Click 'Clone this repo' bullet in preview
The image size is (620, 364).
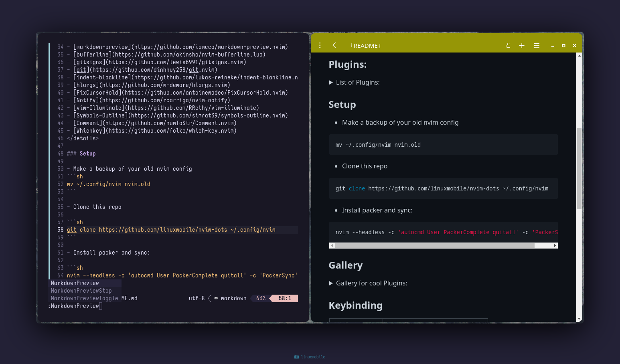click(x=365, y=166)
